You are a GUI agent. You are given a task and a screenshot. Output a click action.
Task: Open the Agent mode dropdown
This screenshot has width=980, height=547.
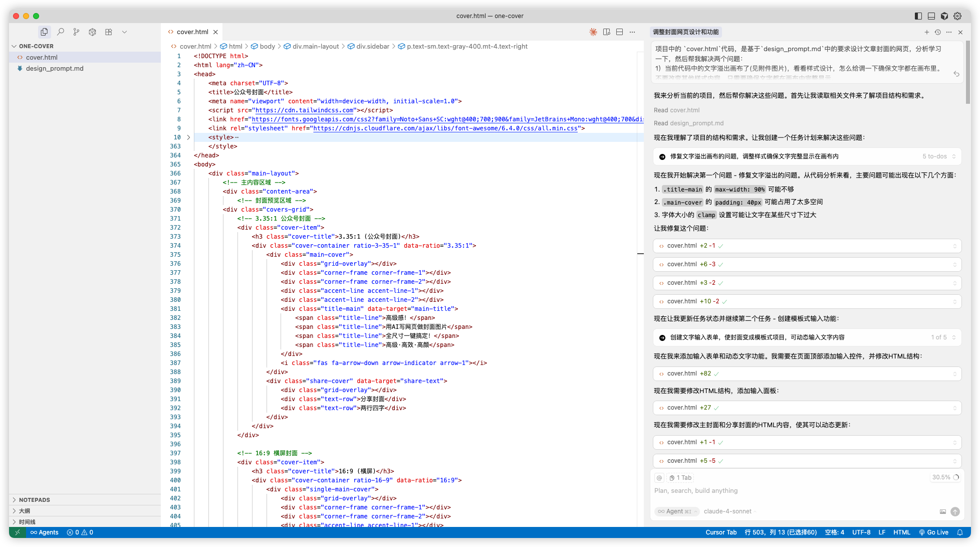[677, 511]
